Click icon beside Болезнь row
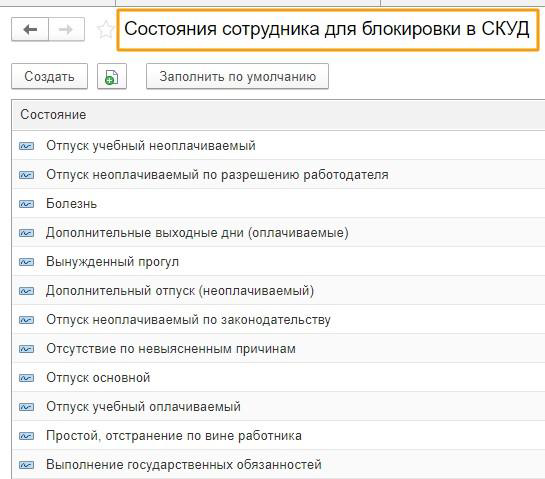 pos(26,204)
